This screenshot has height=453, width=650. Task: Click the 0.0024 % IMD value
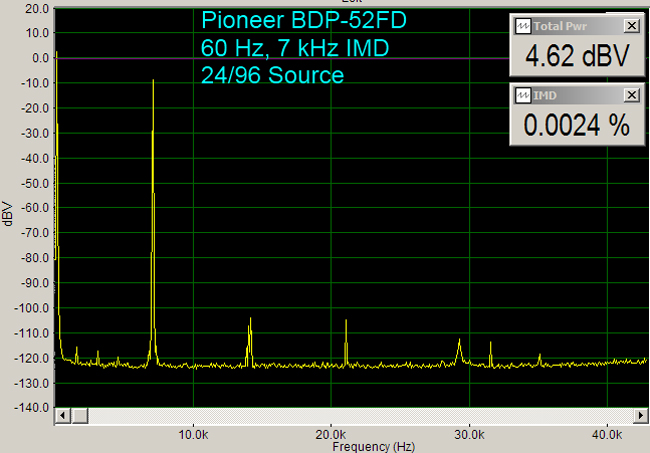pos(577,125)
